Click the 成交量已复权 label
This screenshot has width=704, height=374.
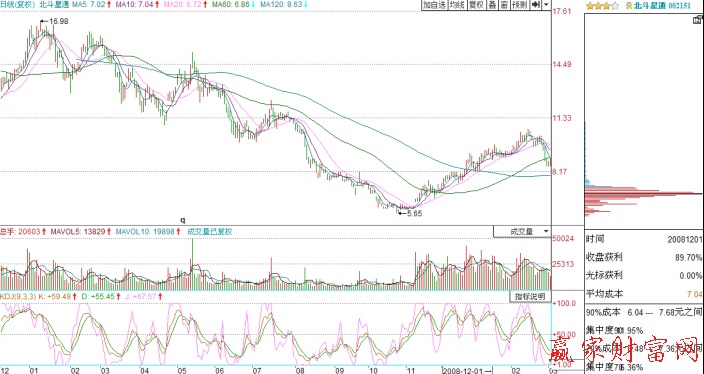(210, 232)
